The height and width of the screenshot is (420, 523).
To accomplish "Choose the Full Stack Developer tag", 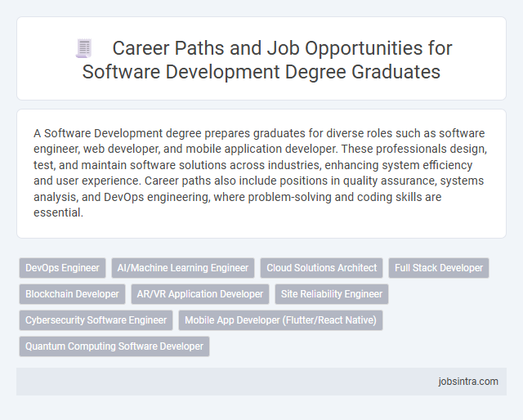I will pos(439,268).
